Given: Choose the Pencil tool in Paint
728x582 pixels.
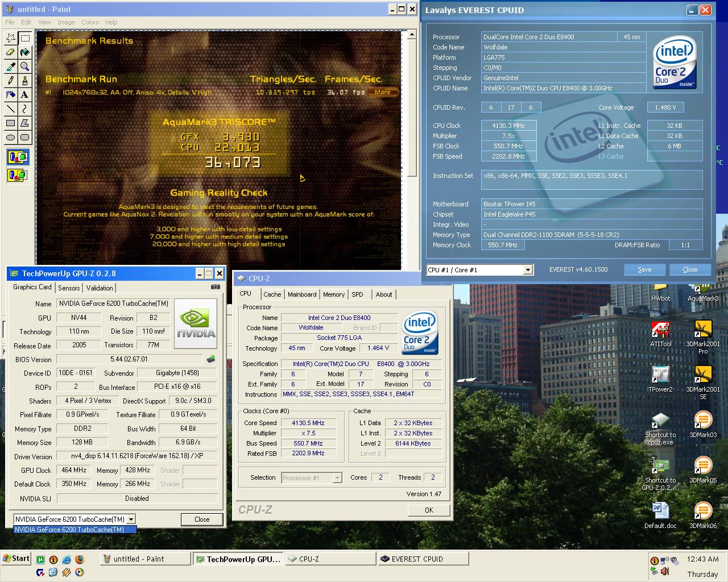Looking at the screenshot, I should [x=11, y=81].
